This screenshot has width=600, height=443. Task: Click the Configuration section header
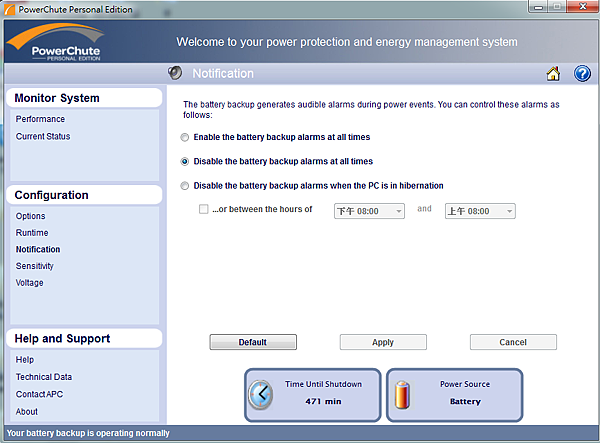(84, 195)
